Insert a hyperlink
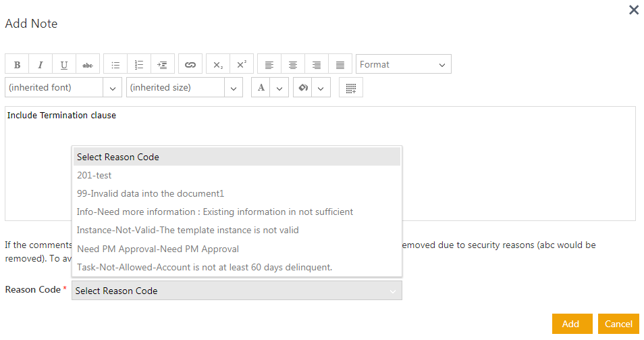This screenshot has height=340, width=644. click(x=190, y=65)
